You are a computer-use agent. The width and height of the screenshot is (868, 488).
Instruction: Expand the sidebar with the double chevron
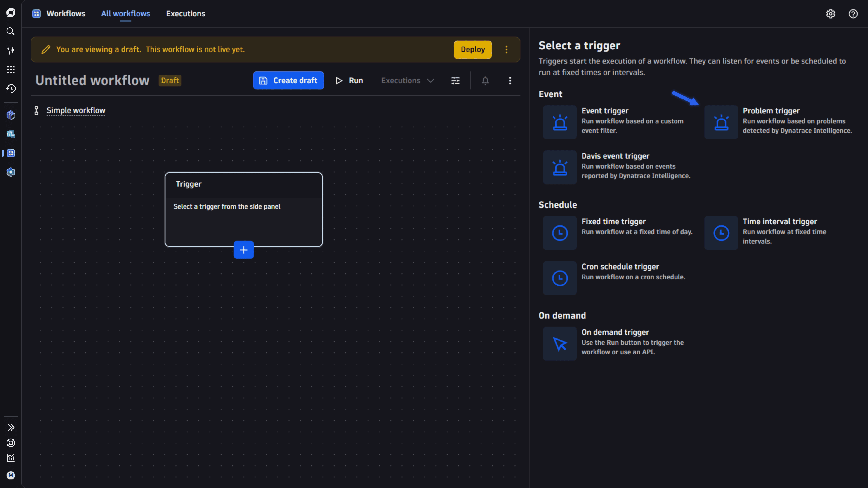point(11,427)
